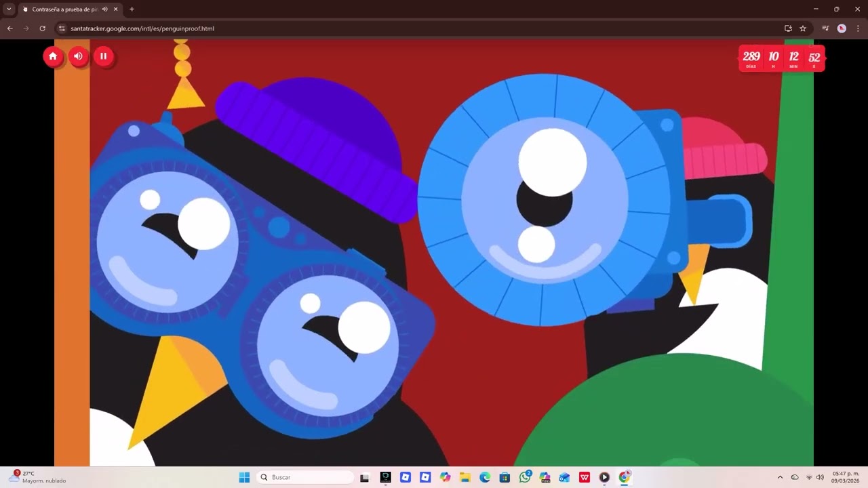Open the terminal app in taskbar

[x=385, y=477]
